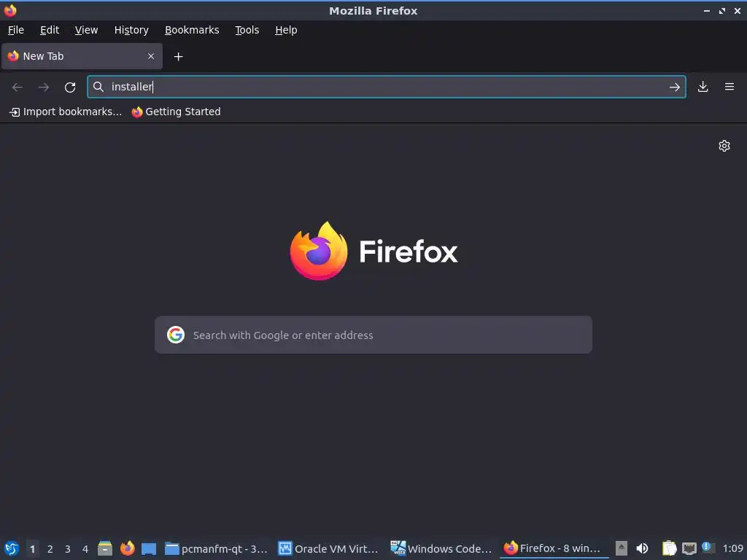The height and width of the screenshot is (560, 747).
Task: Open the Bookmarks menu
Action: (192, 30)
